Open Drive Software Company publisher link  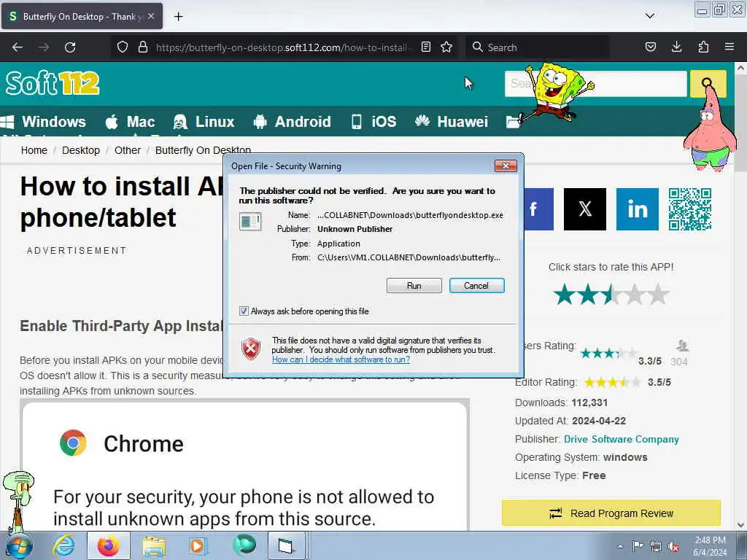pos(622,439)
